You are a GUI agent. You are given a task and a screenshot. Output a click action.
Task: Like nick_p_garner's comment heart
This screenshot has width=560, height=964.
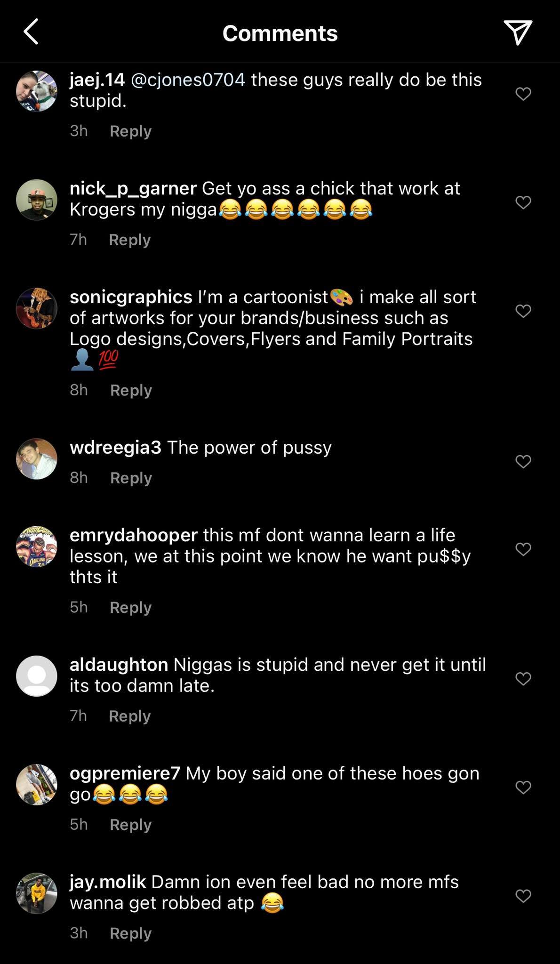click(523, 202)
